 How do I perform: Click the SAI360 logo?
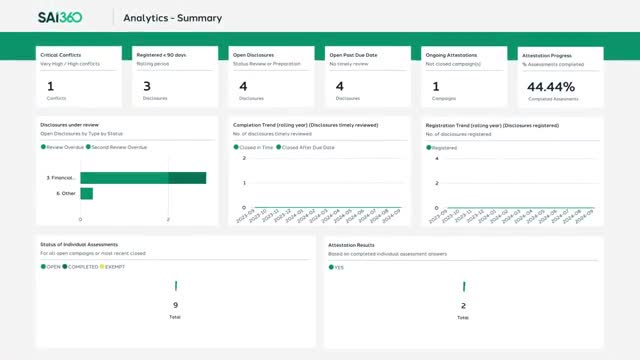60,17
